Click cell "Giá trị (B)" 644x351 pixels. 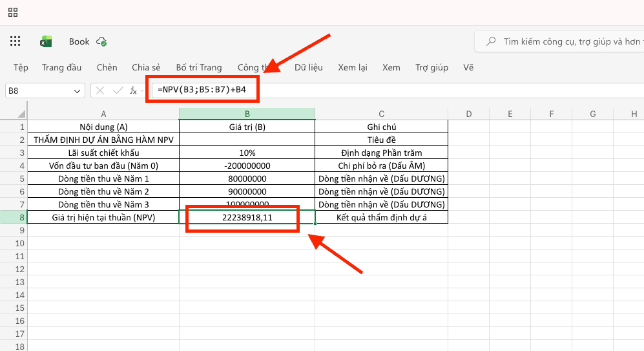point(247,127)
